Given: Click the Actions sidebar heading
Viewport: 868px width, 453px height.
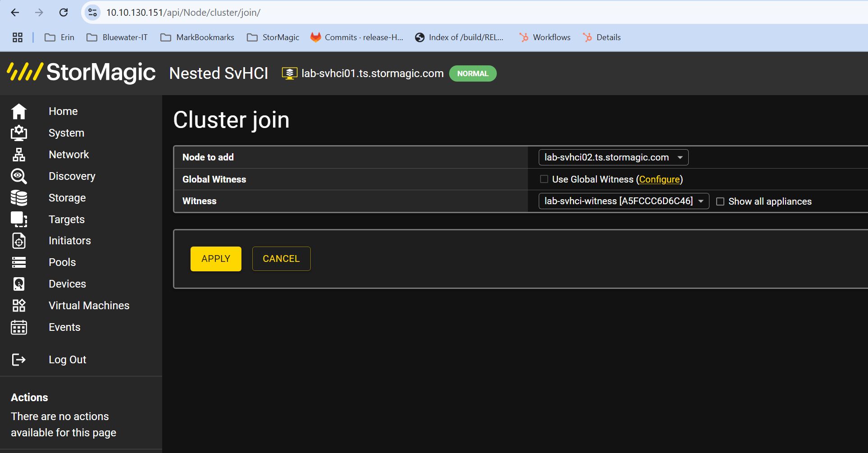Looking at the screenshot, I should [29, 398].
